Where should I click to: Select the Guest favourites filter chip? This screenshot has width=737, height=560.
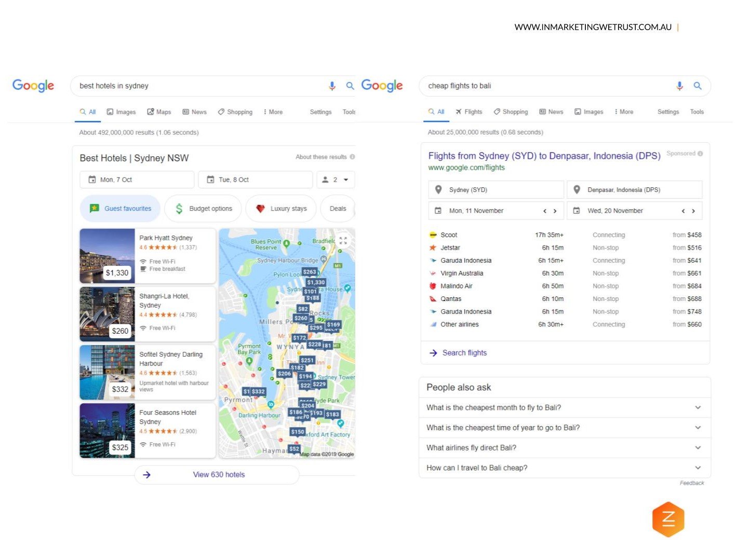[x=120, y=209]
